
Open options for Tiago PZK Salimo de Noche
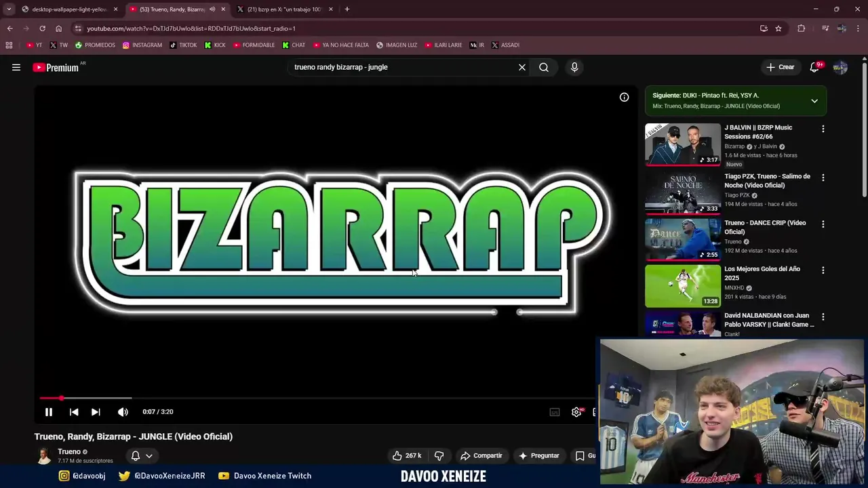[823, 178]
